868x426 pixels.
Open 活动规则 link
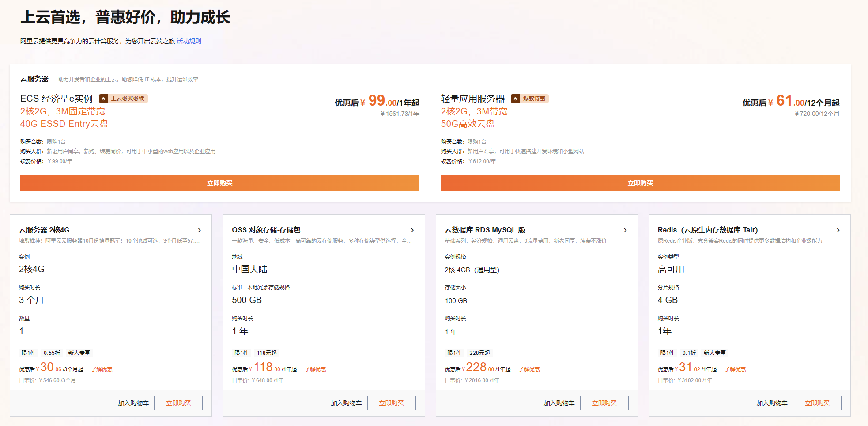(x=189, y=41)
